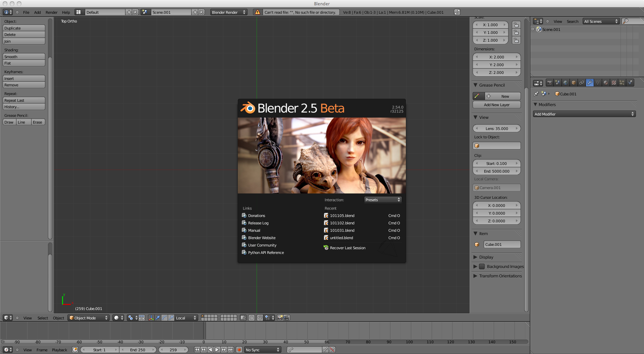The image size is (644, 354).
Task: Jump to timeline end frame
Action: coord(230,350)
